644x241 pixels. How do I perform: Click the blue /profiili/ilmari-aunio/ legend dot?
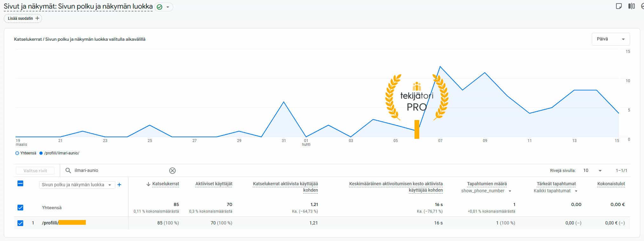click(x=41, y=153)
